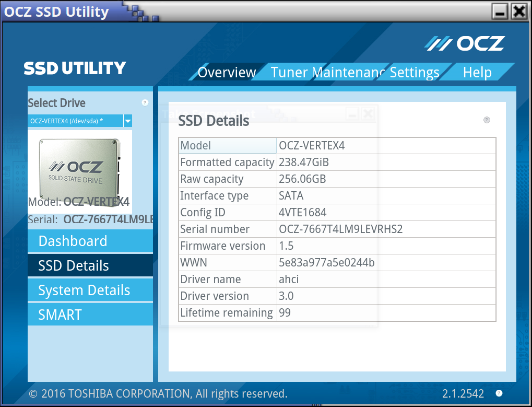This screenshot has width=532, height=407.
Task: Select the Firmware version label
Action: pos(228,246)
